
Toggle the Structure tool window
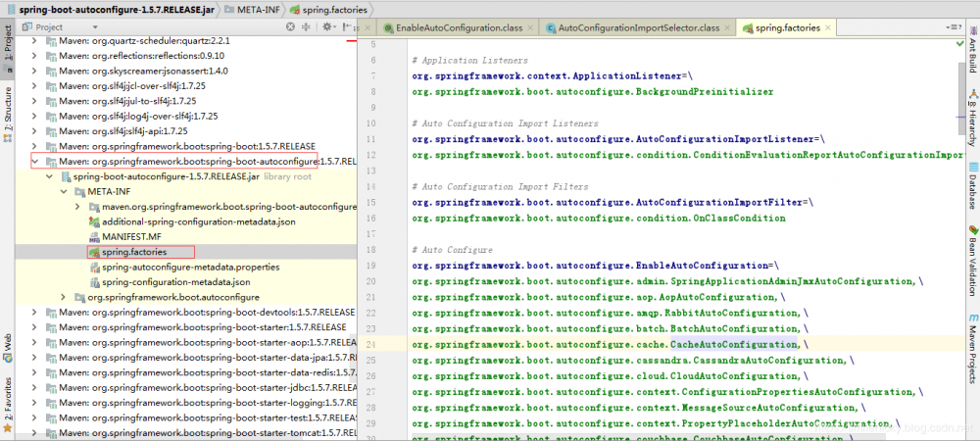[8, 109]
